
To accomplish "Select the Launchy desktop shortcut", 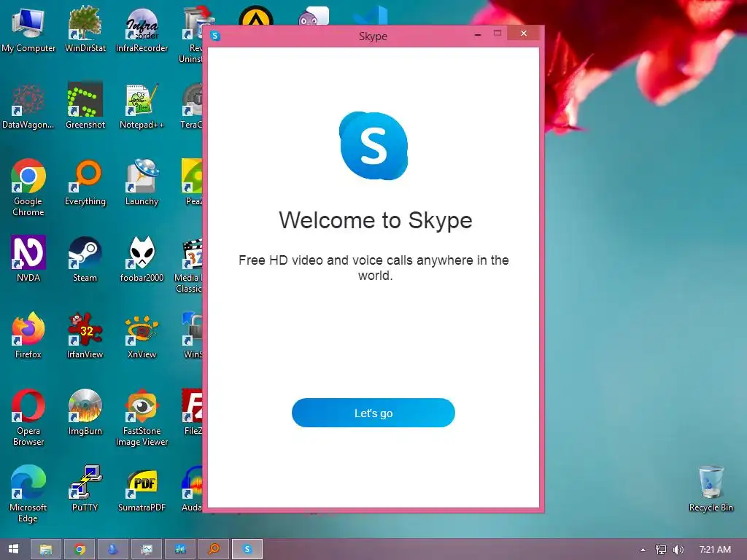I will [142, 182].
